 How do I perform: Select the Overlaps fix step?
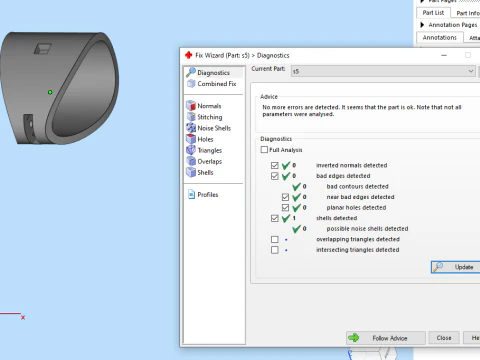[x=209, y=161]
